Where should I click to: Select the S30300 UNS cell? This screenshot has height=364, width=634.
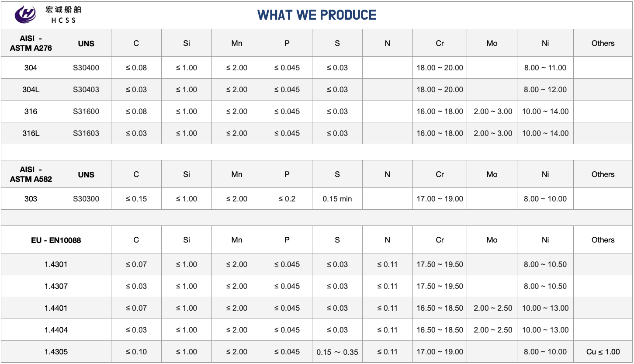[x=86, y=199]
